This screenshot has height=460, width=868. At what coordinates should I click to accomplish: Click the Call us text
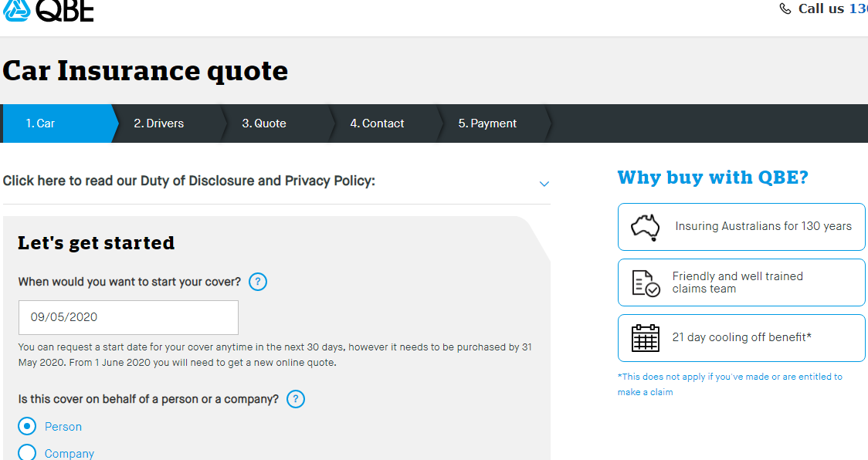[821, 8]
